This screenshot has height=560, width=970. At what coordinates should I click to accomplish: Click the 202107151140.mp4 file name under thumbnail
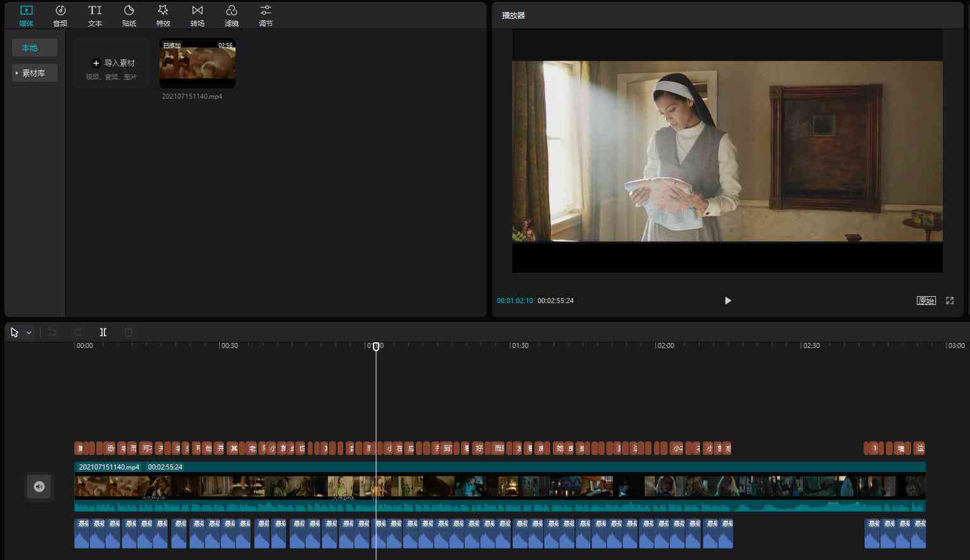click(x=192, y=96)
